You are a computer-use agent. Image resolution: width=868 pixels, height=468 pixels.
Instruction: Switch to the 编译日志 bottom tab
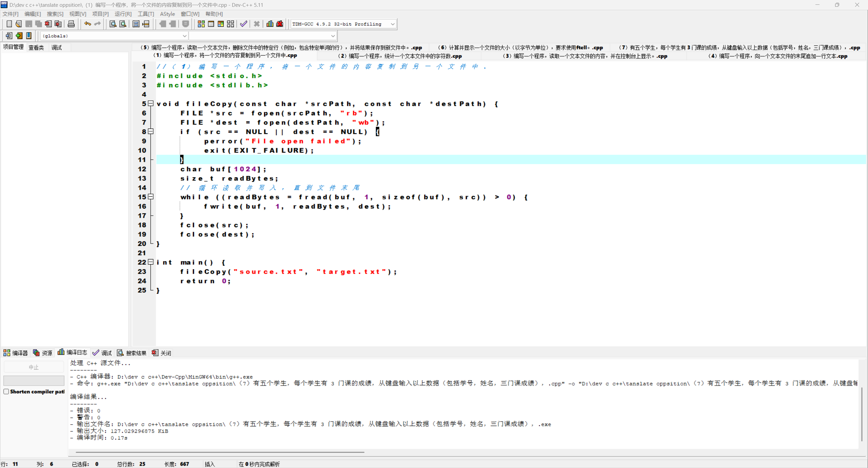tap(73, 353)
